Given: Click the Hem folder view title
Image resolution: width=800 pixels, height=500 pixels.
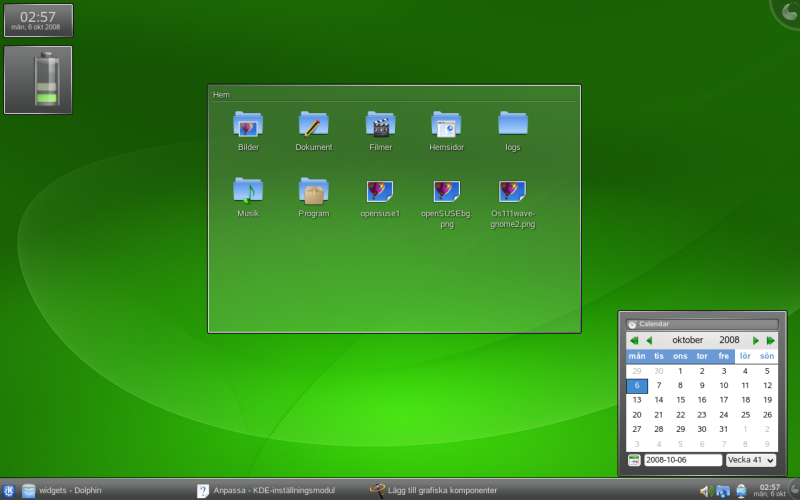Looking at the screenshot, I should [221, 95].
